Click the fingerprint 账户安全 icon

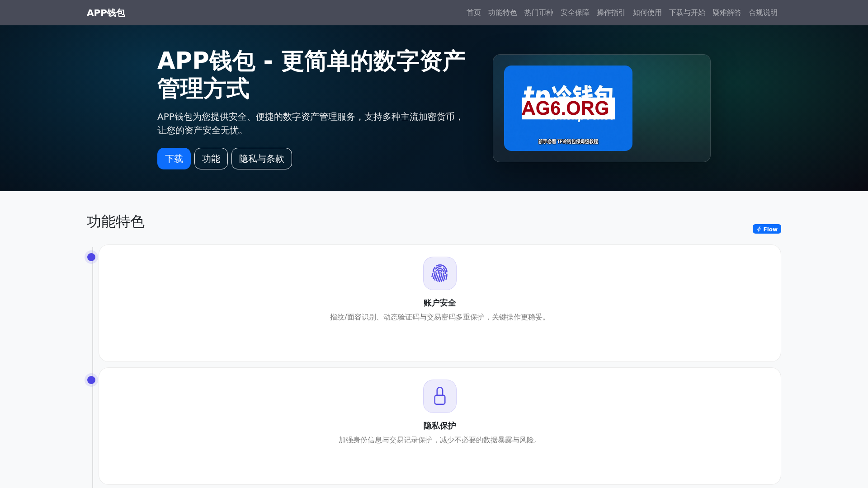pos(440,273)
